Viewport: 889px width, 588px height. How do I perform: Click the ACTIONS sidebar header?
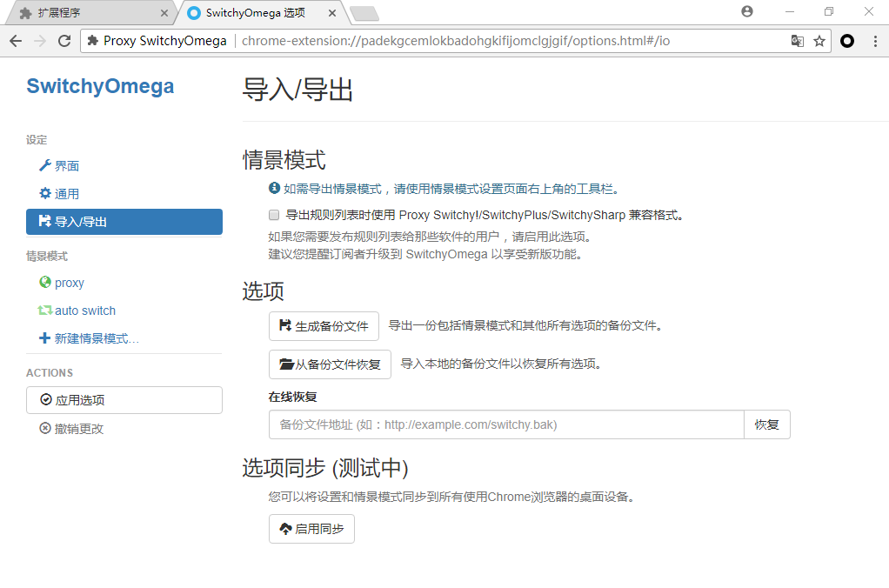tap(50, 373)
